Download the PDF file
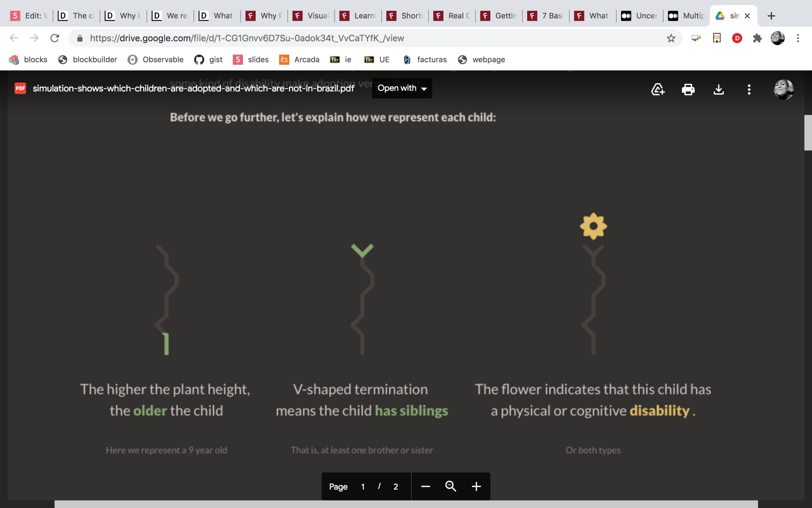Image resolution: width=812 pixels, height=508 pixels. click(x=718, y=90)
